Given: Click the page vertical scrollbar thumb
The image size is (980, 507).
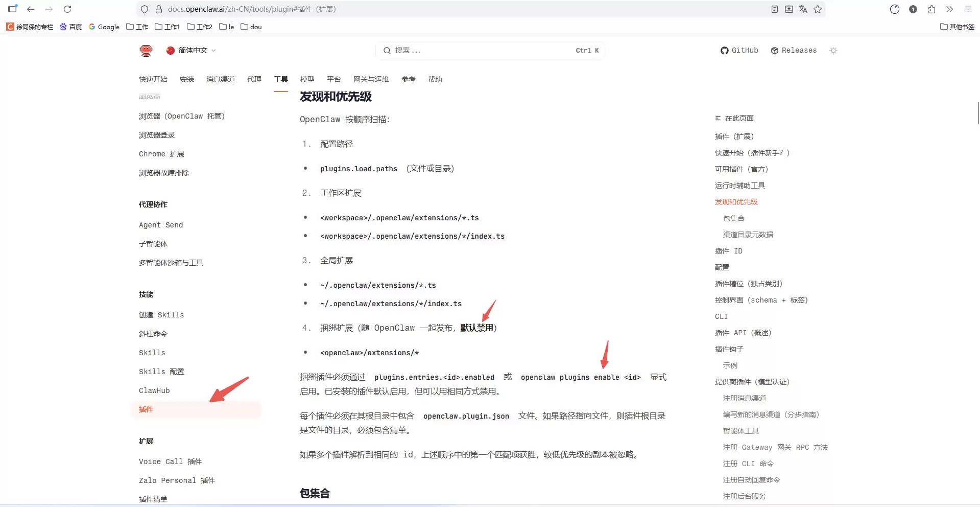Looking at the screenshot, I should click(x=977, y=113).
